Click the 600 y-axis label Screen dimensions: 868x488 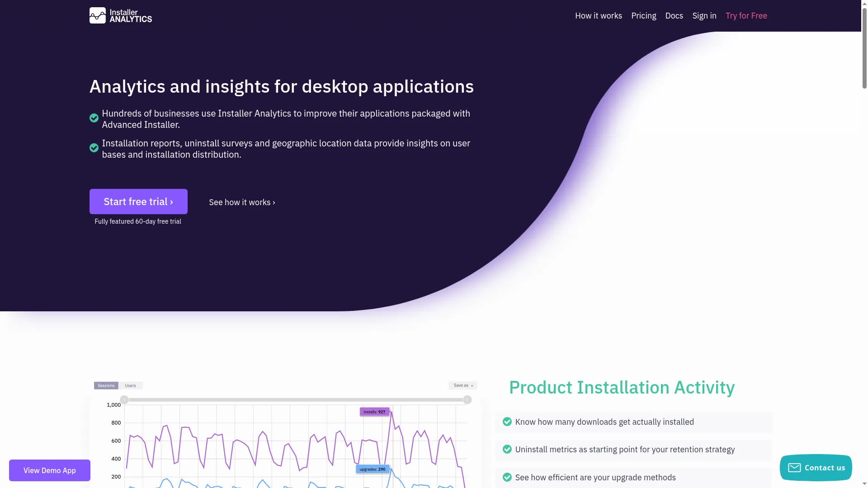point(116,441)
